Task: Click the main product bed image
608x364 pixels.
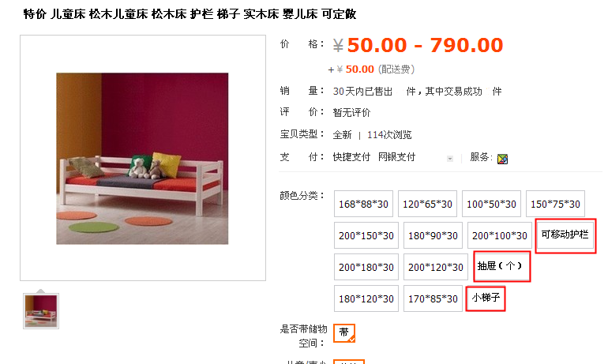Action: pyautogui.click(x=142, y=159)
